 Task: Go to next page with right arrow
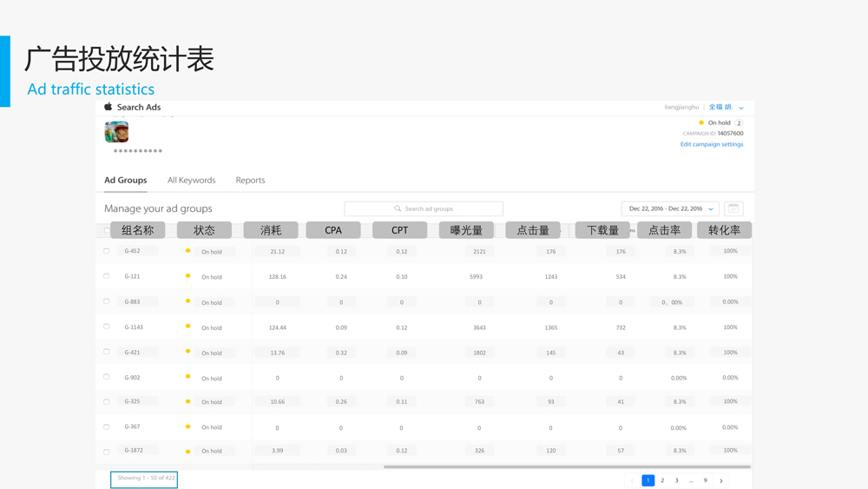(720, 480)
